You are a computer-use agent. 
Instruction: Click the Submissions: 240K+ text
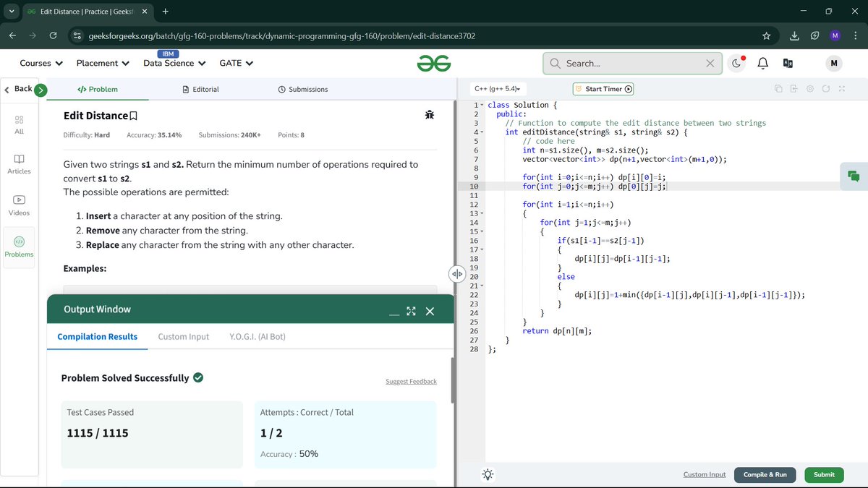(229, 135)
